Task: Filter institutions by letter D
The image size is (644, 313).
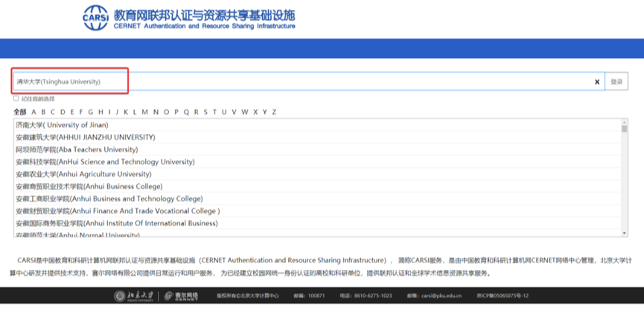Action: [x=63, y=112]
